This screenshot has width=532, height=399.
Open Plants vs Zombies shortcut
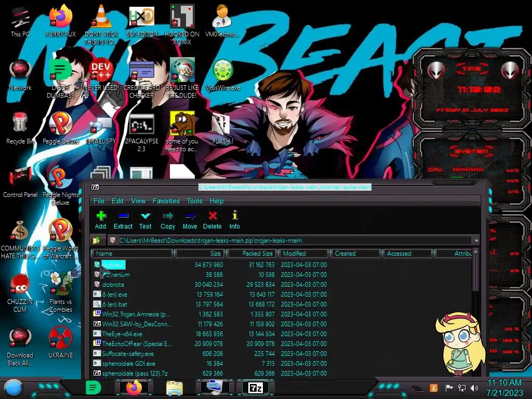tap(60, 291)
